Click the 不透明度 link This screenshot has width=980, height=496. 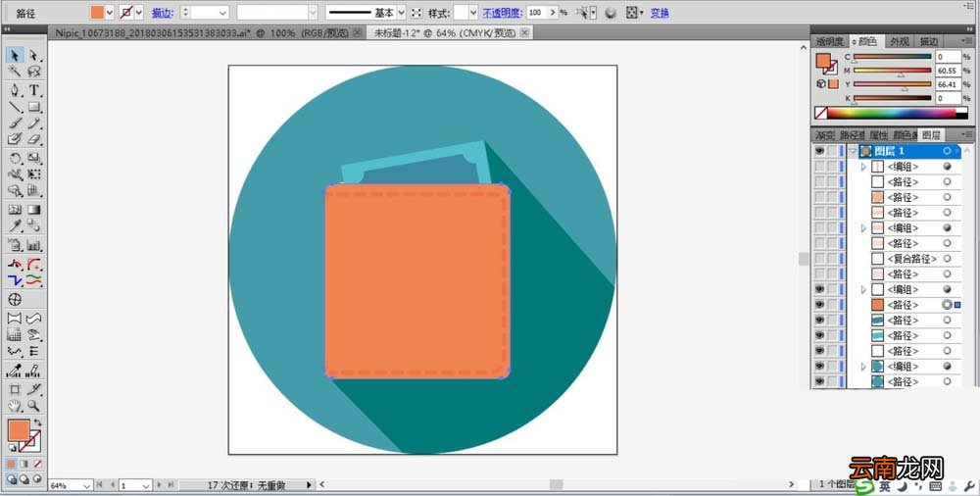[501, 13]
